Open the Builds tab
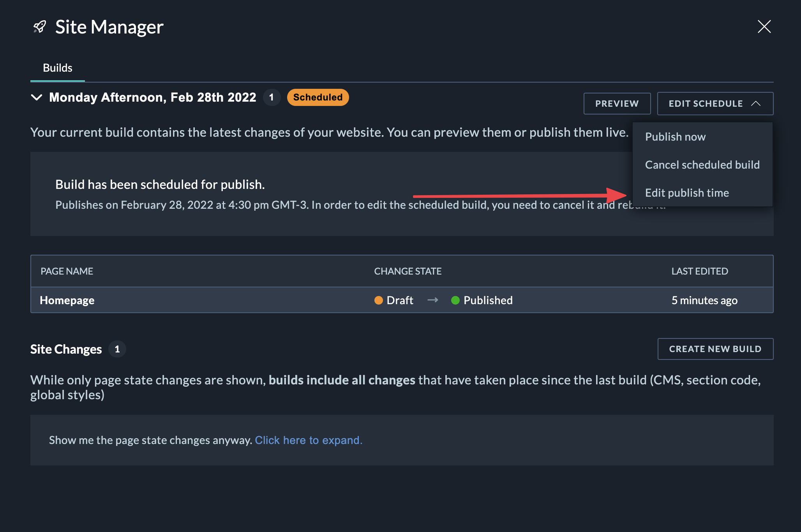The width and height of the screenshot is (801, 532). 58,68
